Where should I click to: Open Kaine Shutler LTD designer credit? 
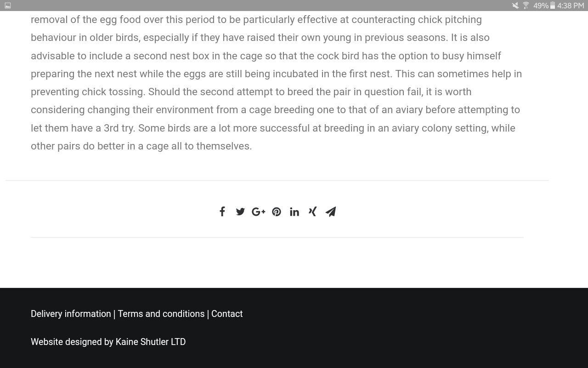(x=151, y=342)
